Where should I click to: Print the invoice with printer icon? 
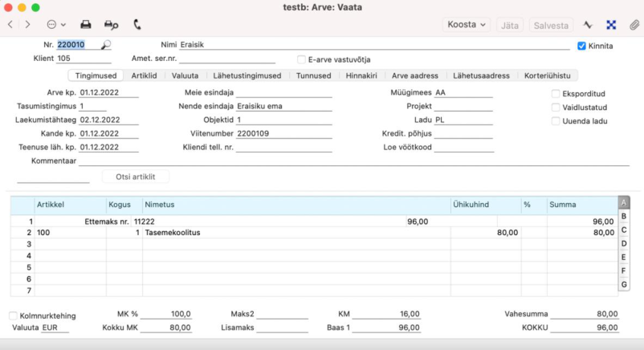click(x=85, y=25)
